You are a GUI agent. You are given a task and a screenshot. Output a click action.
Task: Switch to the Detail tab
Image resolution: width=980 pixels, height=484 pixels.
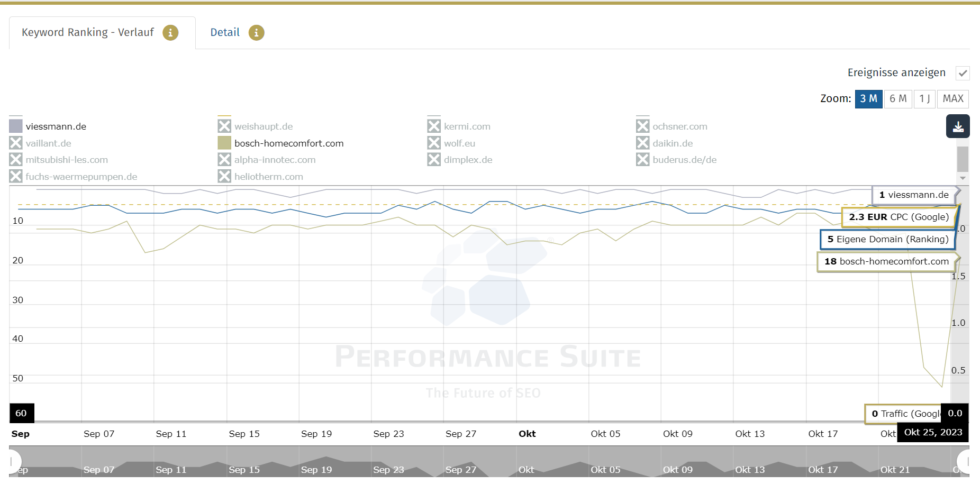(225, 32)
